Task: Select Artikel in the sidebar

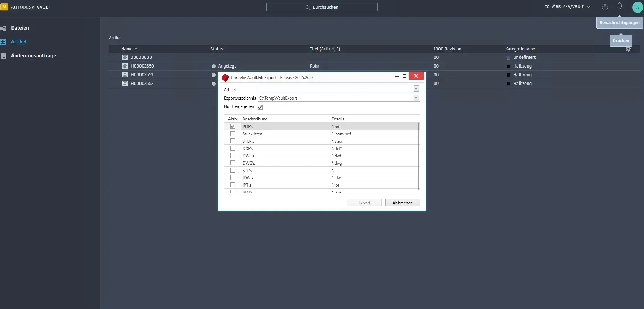Action: click(x=19, y=42)
